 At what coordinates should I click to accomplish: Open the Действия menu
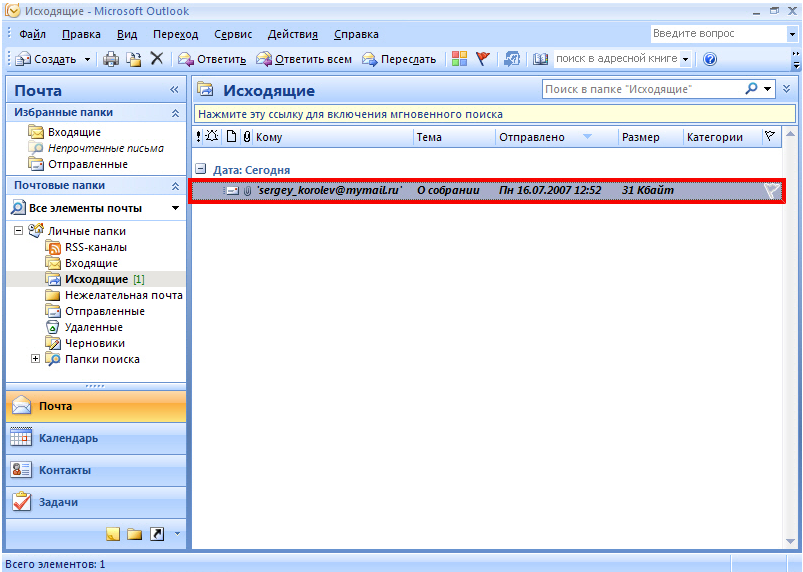[x=292, y=34]
